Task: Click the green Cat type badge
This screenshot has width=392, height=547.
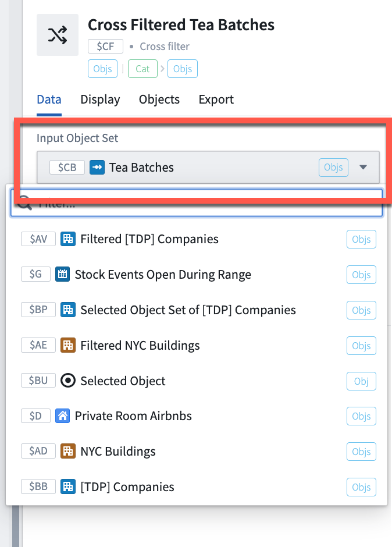Action: coord(142,69)
